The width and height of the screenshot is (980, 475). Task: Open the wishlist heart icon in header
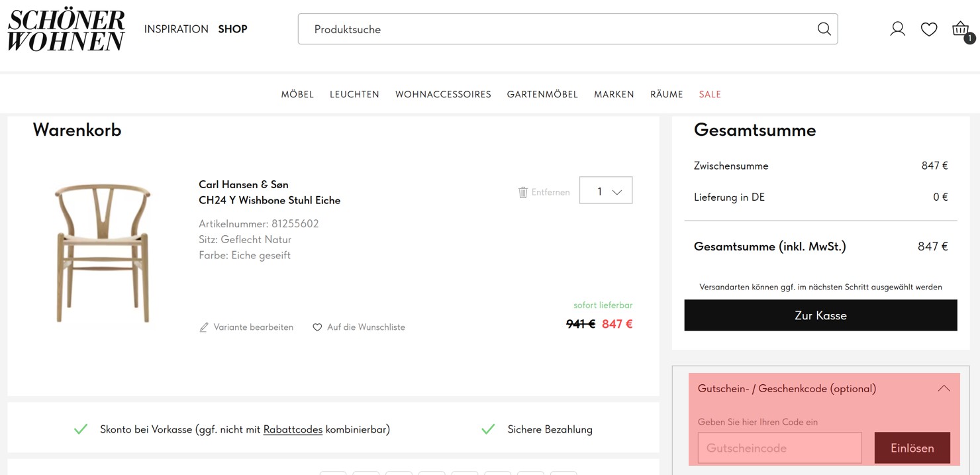929,29
